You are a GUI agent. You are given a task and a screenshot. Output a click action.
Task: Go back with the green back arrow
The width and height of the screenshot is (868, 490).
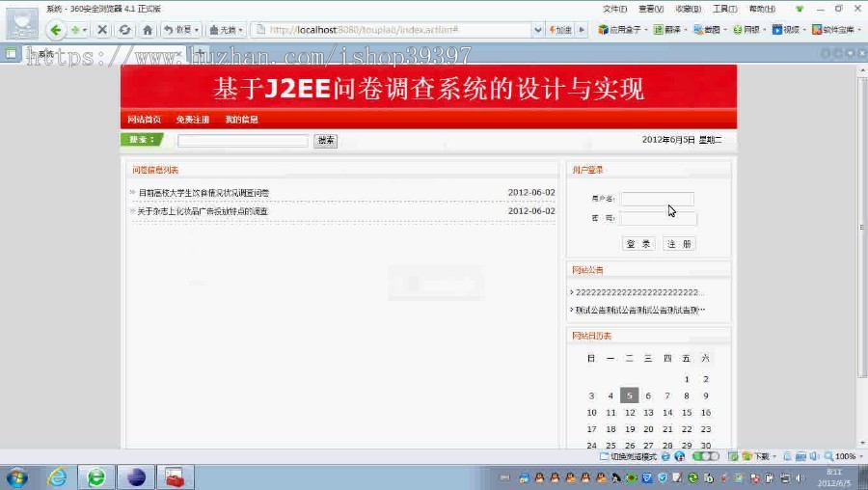(55, 30)
